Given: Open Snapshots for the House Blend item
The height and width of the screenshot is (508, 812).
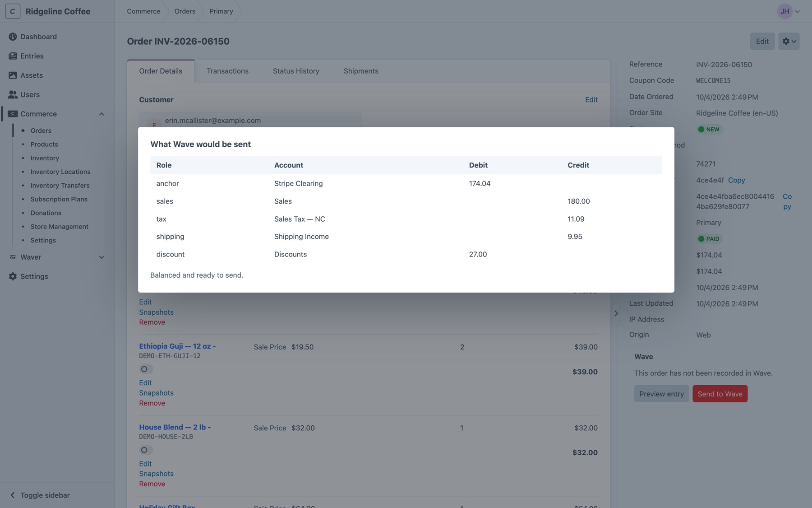Looking at the screenshot, I should [156, 474].
